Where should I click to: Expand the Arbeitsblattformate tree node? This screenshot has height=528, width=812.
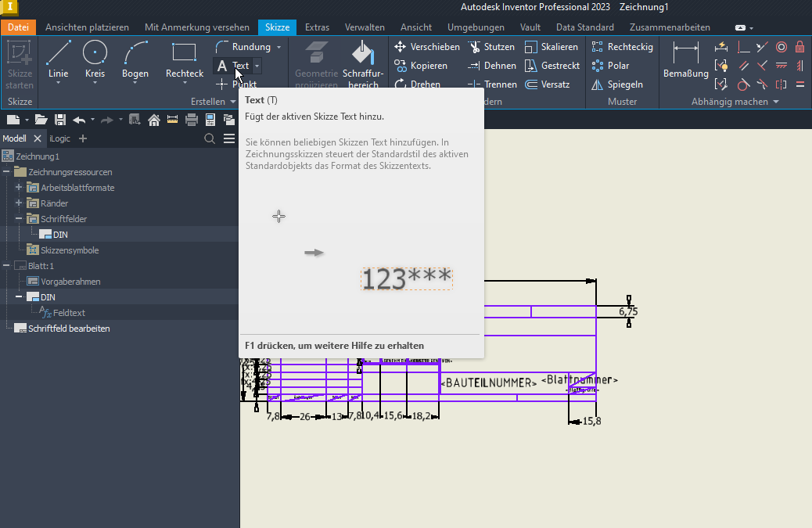pos(17,187)
